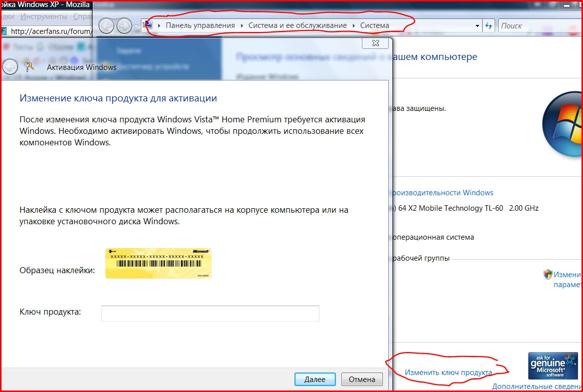Click the Explorer back arrow button
The width and height of the screenshot is (583, 392).
click(x=106, y=25)
